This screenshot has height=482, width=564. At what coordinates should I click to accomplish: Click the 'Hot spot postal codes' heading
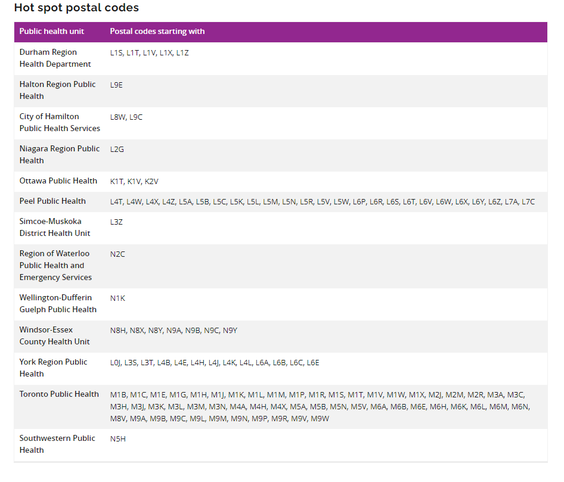76,8
